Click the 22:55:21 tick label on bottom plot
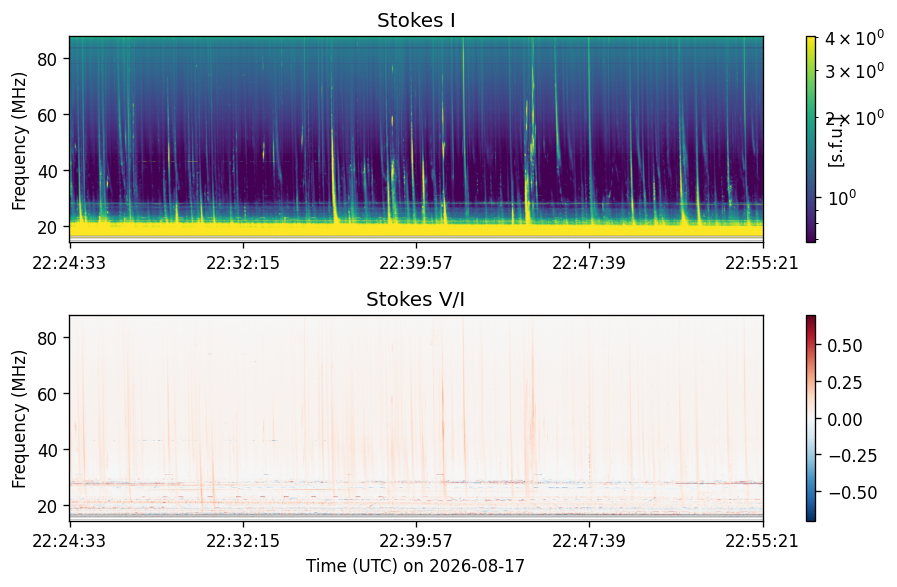Image resolution: width=897 pixels, height=587 pixels. (x=762, y=541)
